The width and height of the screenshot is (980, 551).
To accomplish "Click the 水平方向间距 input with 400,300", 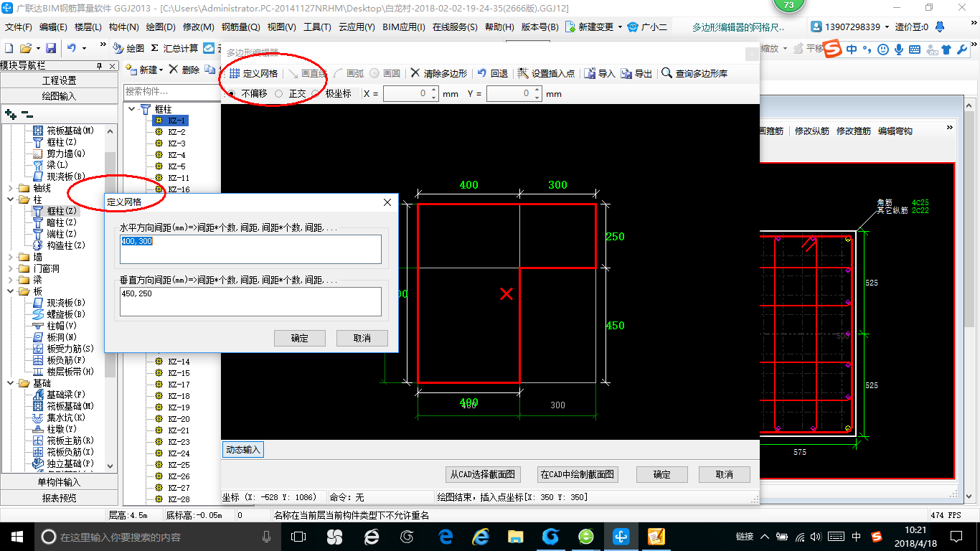I will pos(250,249).
